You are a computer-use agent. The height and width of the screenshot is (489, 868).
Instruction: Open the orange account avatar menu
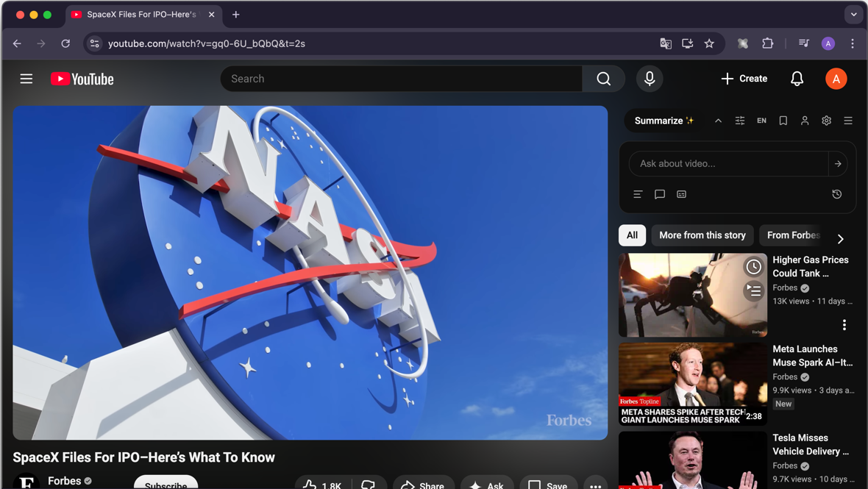coord(836,79)
